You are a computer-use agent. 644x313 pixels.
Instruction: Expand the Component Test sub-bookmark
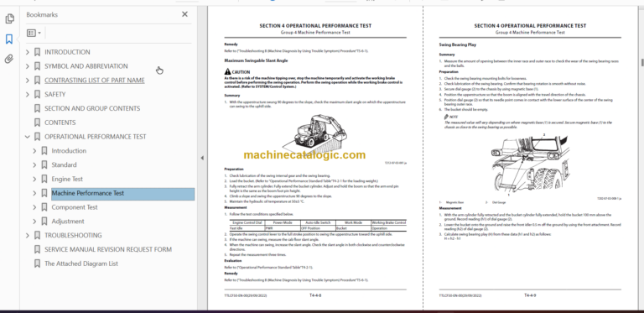[34, 207]
